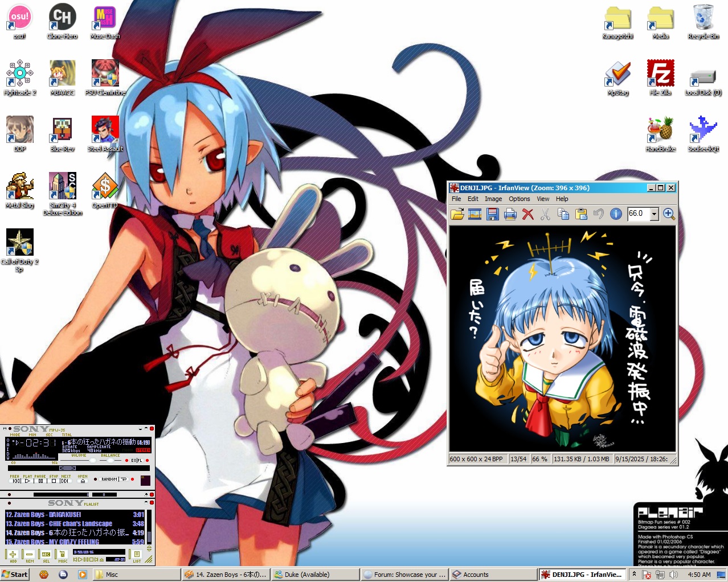Cut the selection using the scissors icon
This screenshot has width=728, height=582.
[546, 214]
